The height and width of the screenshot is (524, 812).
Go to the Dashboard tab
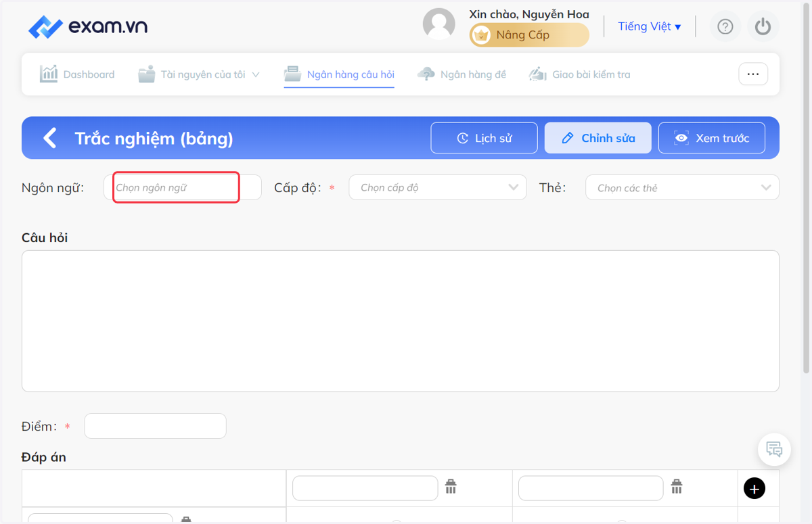[x=77, y=74]
